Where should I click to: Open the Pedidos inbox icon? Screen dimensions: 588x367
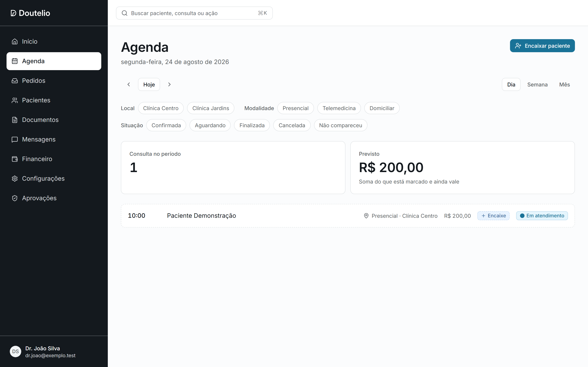pos(14,81)
